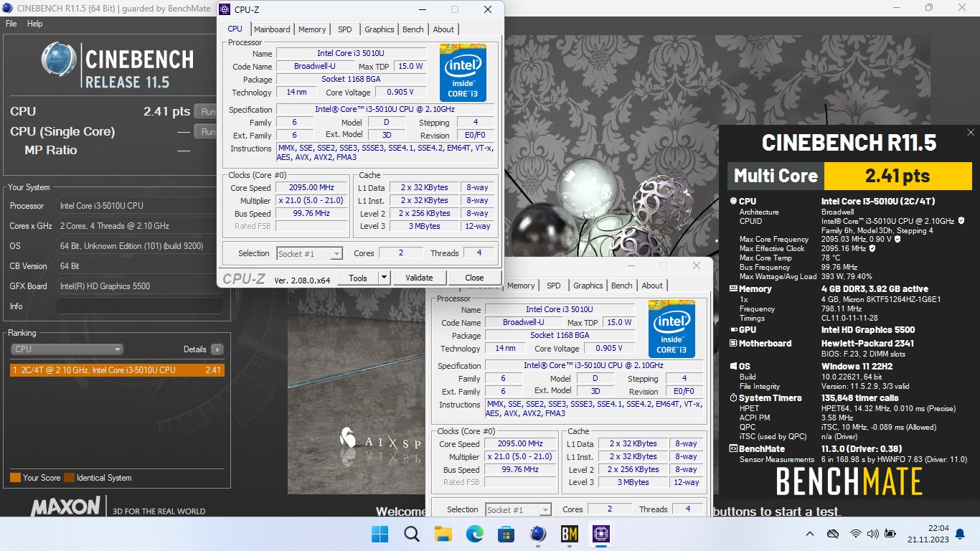Screen dimensions: 980x551
Task: Open SPD tab in second CPU-Z
Action: click(x=554, y=286)
